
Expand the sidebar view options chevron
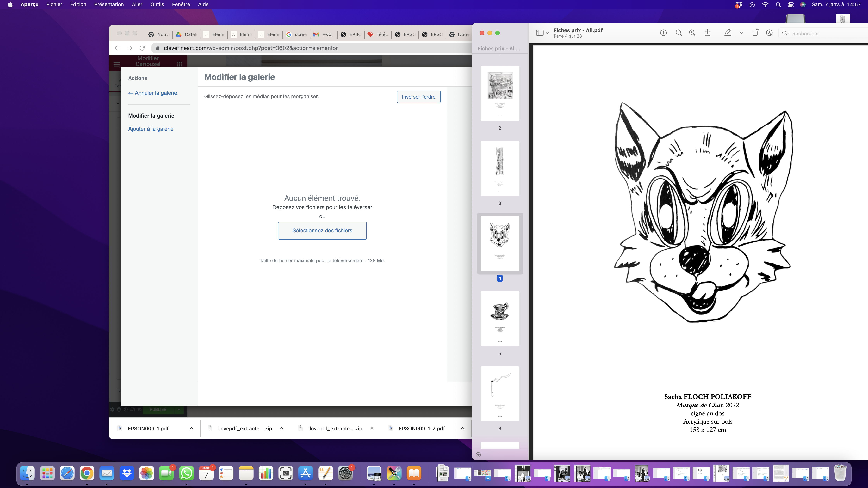point(547,33)
